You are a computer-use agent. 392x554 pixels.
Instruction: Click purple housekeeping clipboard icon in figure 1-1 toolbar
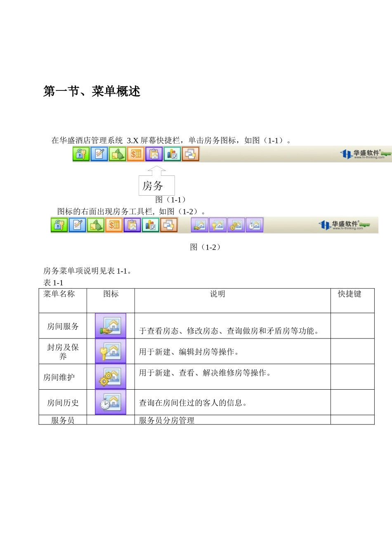coord(154,154)
